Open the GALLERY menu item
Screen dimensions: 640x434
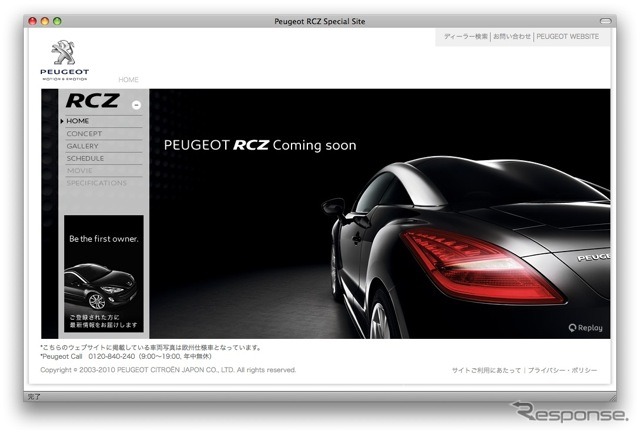82,146
